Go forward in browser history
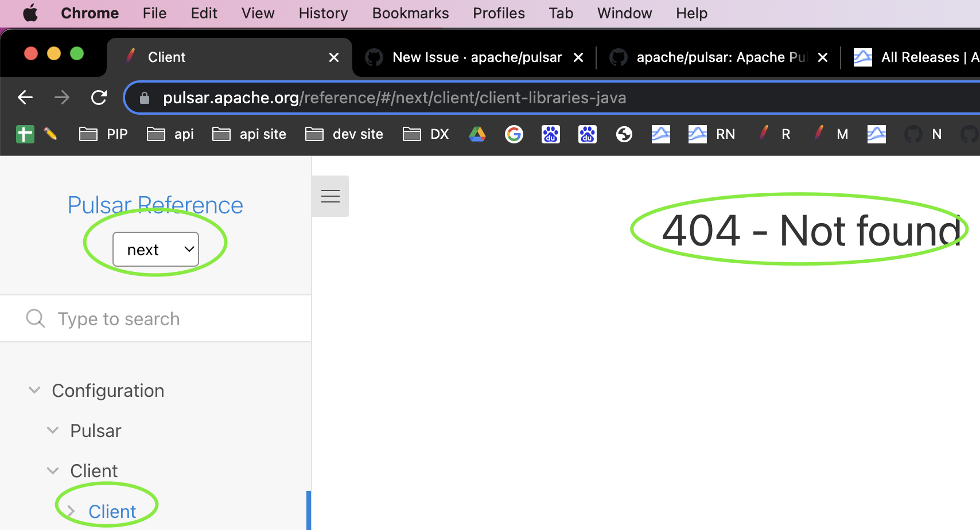 click(x=62, y=98)
